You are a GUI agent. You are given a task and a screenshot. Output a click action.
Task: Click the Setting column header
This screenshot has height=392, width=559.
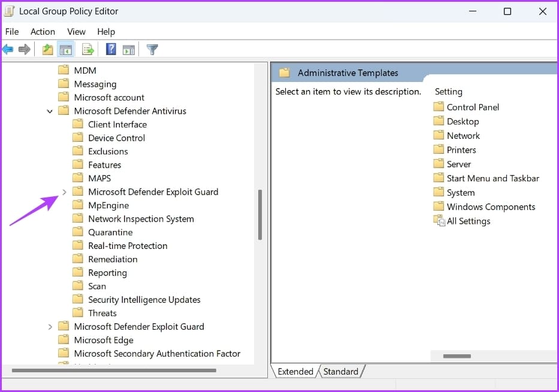[x=448, y=92]
